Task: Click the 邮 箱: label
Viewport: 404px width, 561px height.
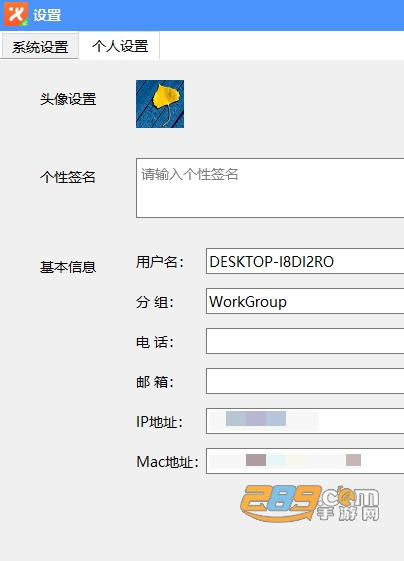Action: [155, 382]
